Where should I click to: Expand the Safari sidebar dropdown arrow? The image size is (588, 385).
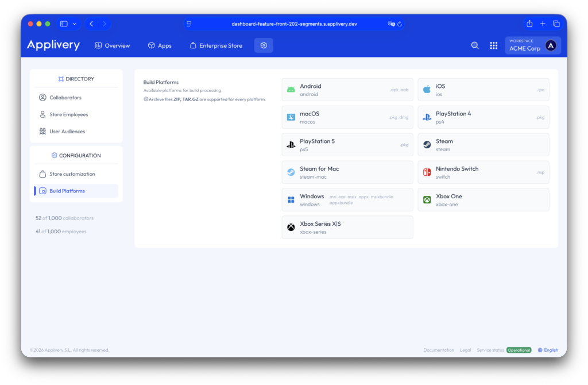75,24
